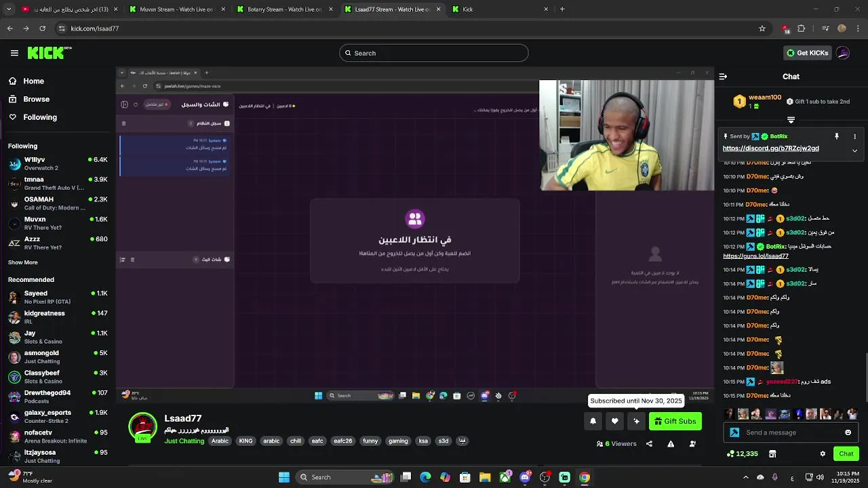Select the KING stream tag
The image size is (868, 488).
click(x=245, y=441)
